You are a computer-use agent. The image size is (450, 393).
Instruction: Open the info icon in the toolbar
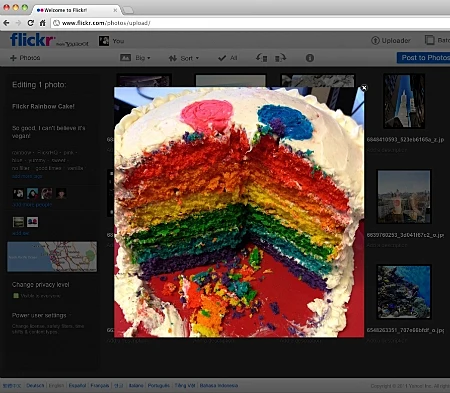(x=310, y=58)
